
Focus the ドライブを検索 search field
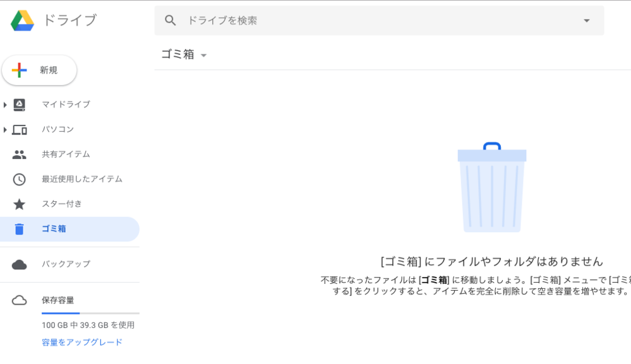(x=379, y=21)
